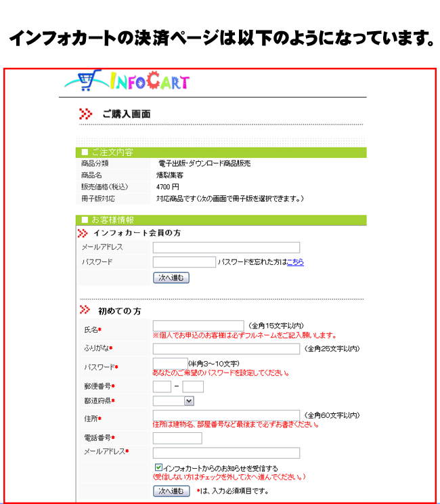Click the bottom 次へ進む submit button
The height and width of the screenshot is (504, 440).
point(171,491)
